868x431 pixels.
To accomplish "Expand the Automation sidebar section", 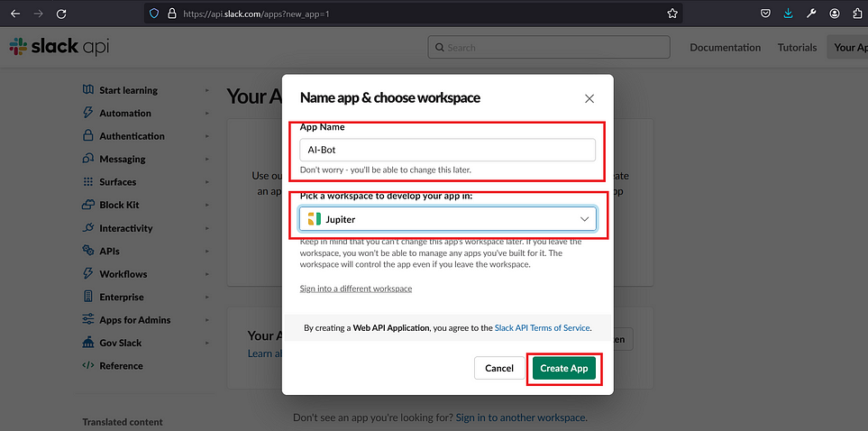I will tap(146, 113).
